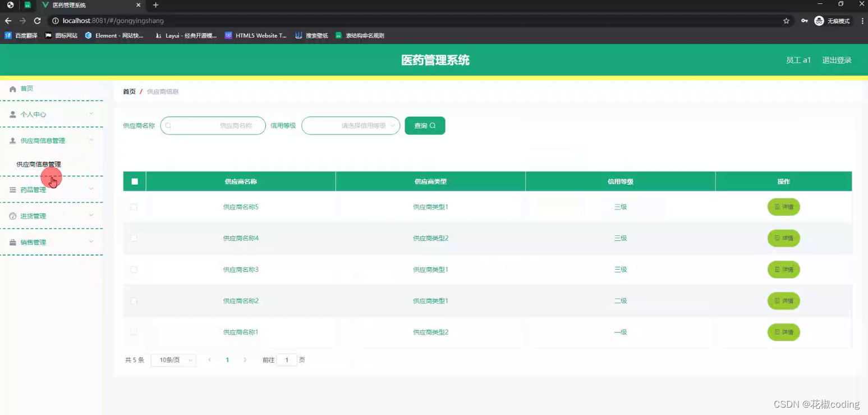This screenshot has height=415, width=868.
Task: Click the 首页 breadcrumb link
Action: pos(129,92)
